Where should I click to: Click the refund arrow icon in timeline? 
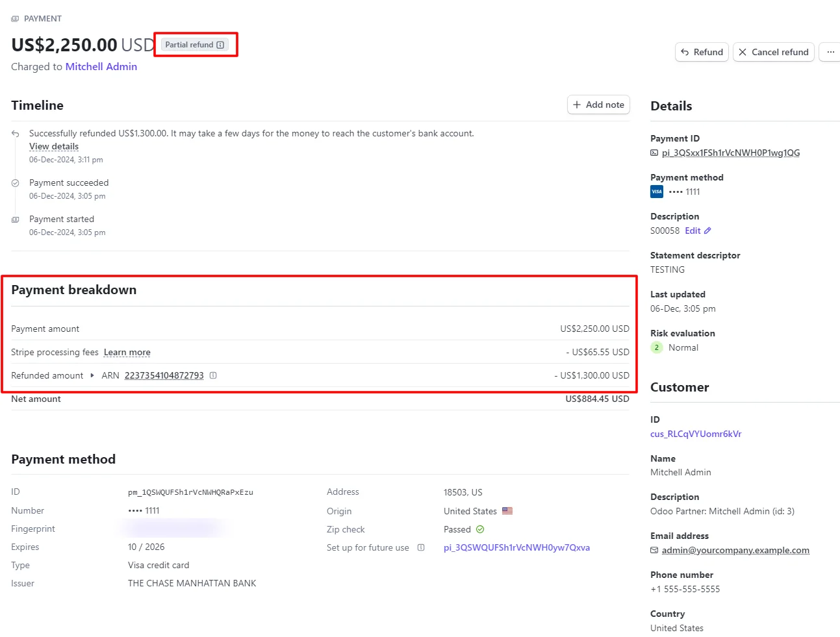click(15, 134)
